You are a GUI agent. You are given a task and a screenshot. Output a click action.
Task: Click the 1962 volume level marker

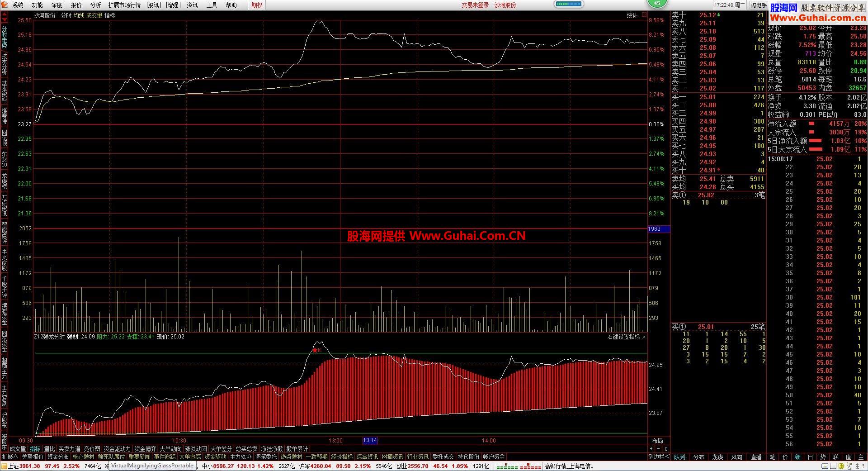(x=659, y=229)
